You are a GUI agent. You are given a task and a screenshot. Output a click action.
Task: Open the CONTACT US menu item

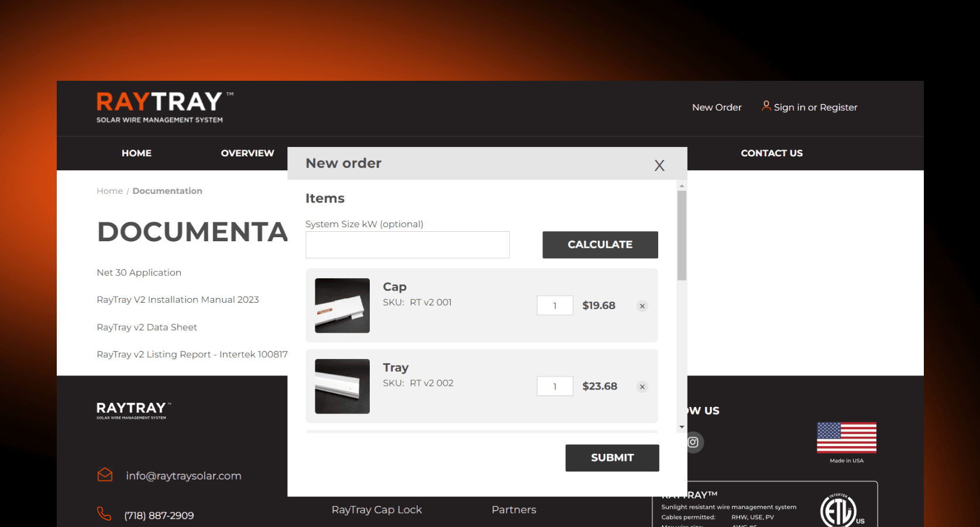(x=772, y=153)
